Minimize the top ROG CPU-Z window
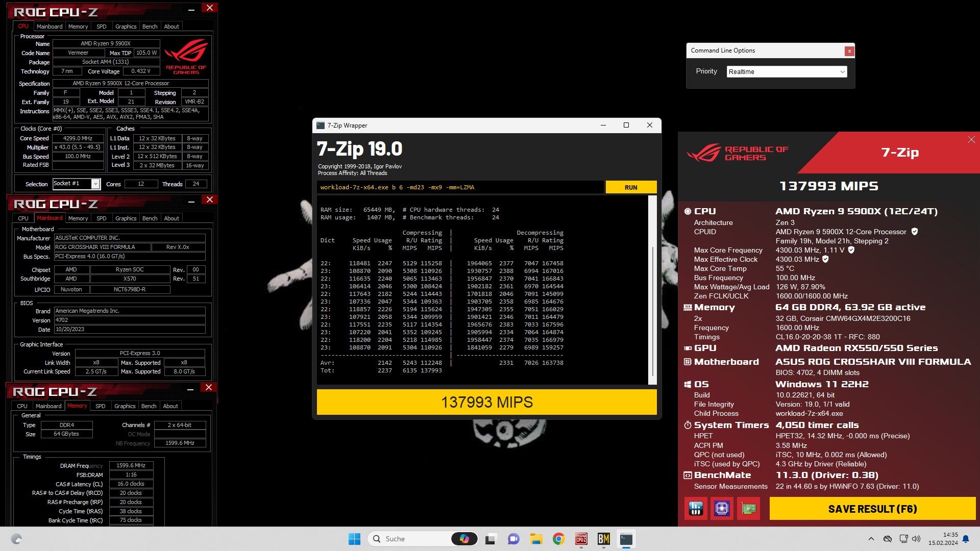 click(x=191, y=9)
